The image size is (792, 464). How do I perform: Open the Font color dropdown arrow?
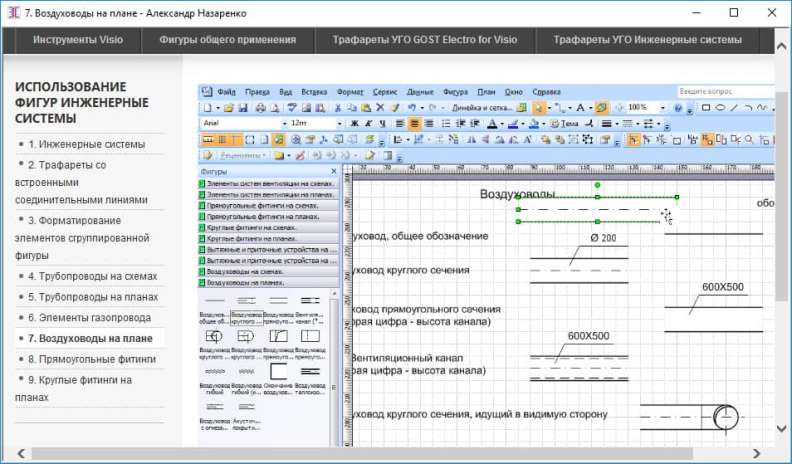click(503, 123)
